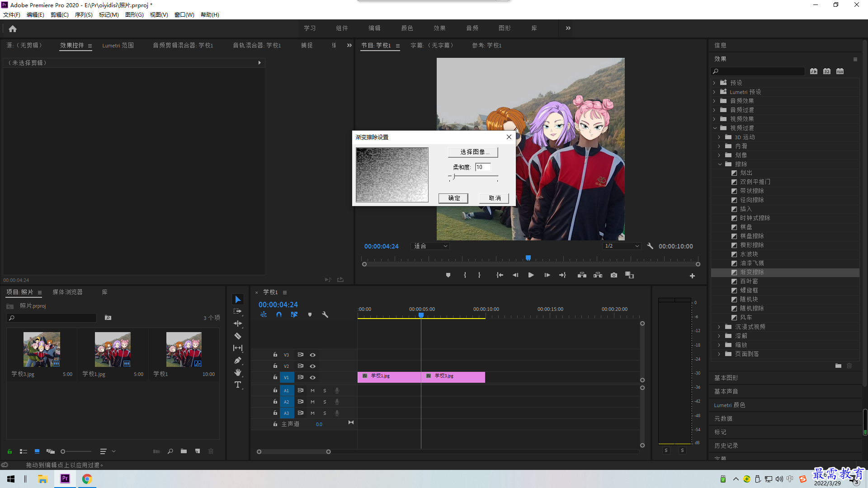The height and width of the screenshot is (488, 868).
Task: Select the Razor tool
Action: (x=238, y=336)
